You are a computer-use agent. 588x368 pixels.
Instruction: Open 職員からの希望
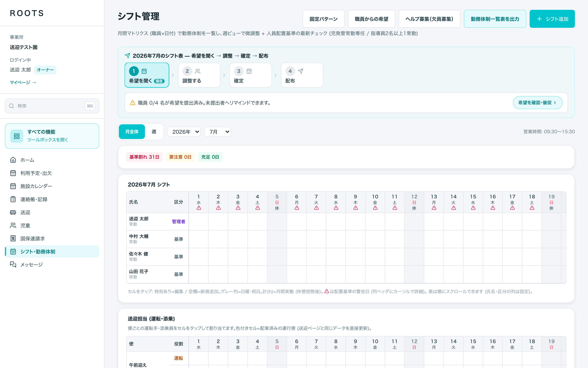click(371, 19)
